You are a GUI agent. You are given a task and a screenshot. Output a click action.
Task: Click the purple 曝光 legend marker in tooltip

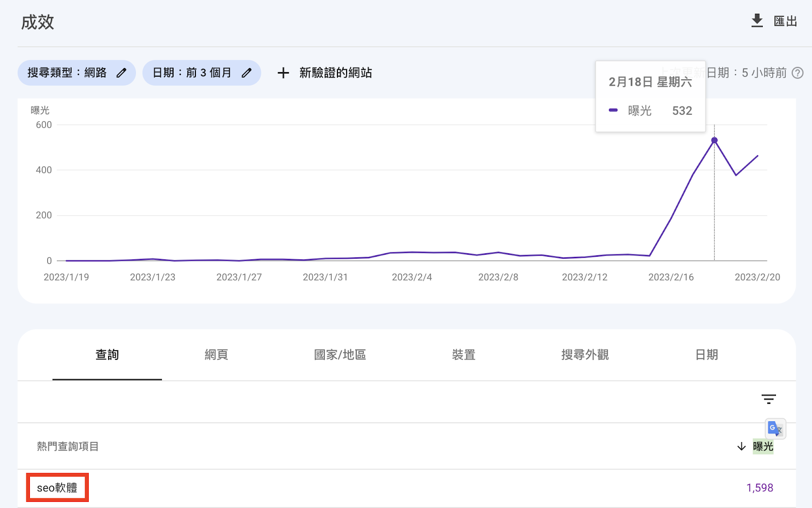613,110
